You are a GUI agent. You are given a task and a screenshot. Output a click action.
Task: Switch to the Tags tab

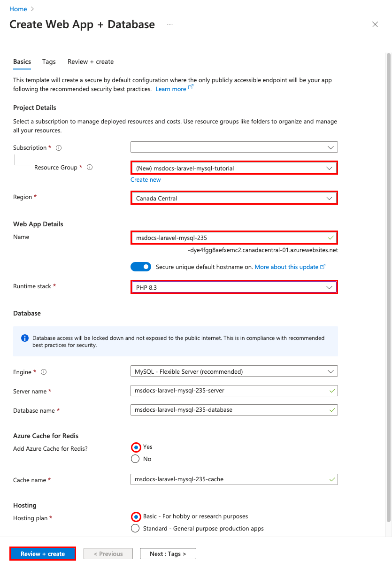[49, 62]
